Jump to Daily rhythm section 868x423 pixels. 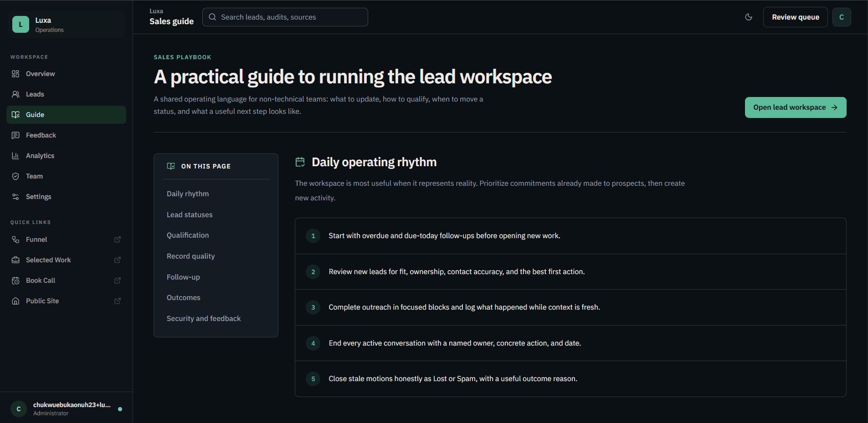(x=188, y=194)
